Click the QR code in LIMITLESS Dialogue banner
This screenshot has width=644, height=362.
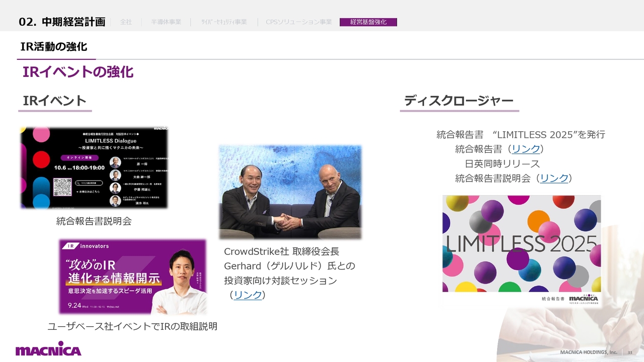[x=62, y=187]
